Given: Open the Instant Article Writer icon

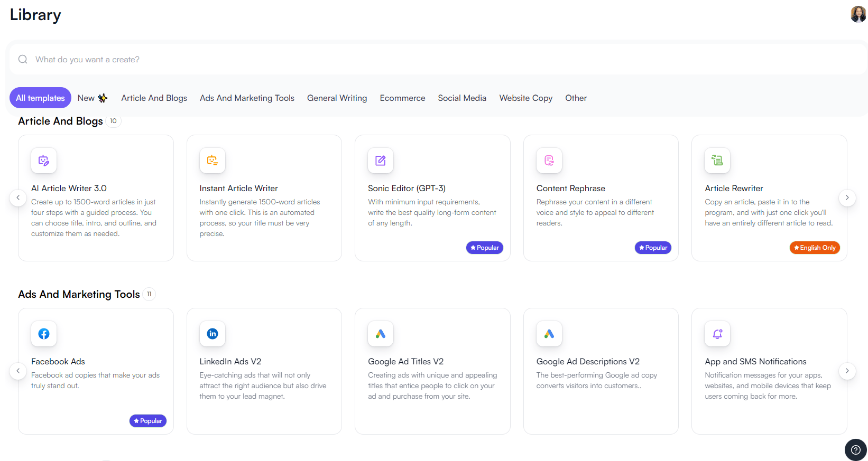Looking at the screenshot, I should 213,161.
